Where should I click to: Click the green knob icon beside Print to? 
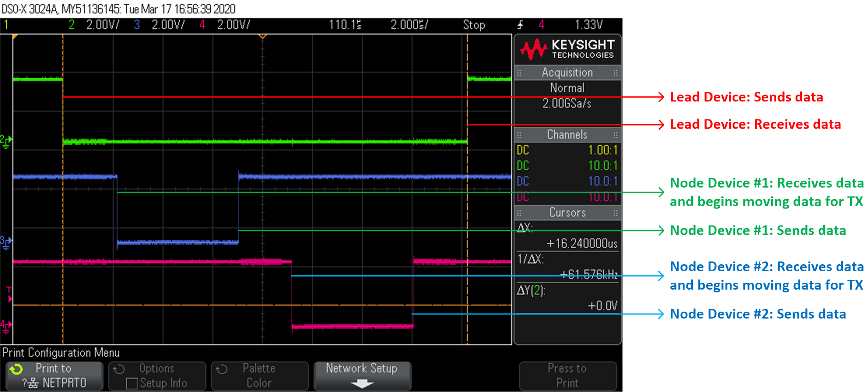[16, 369]
